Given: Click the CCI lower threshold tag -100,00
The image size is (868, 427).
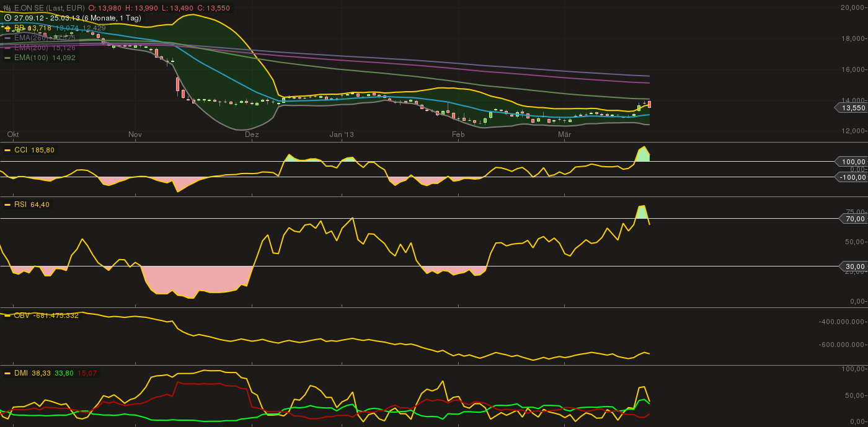Looking at the screenshot, I should [852, 177].
